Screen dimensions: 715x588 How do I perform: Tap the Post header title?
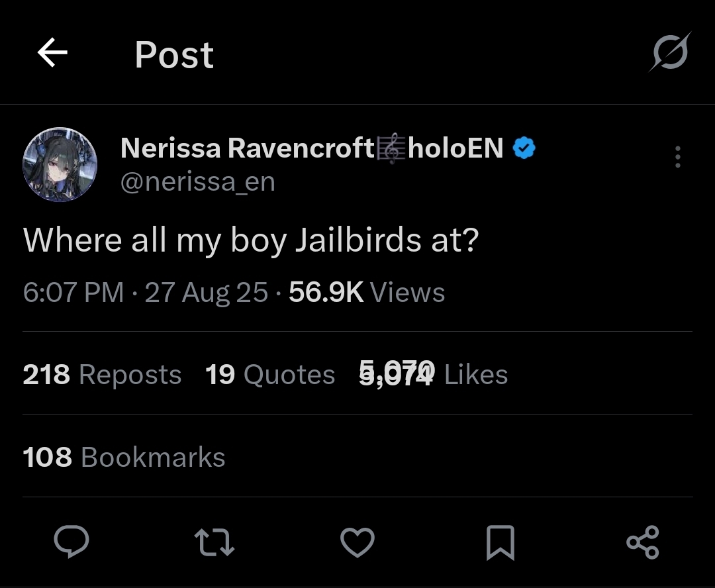tap(174, 54)
